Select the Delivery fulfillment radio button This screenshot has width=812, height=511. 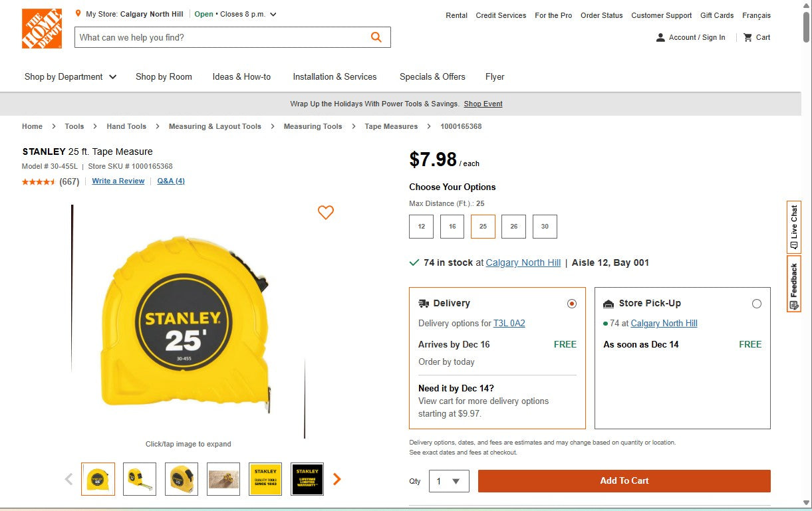pos(572,303)
